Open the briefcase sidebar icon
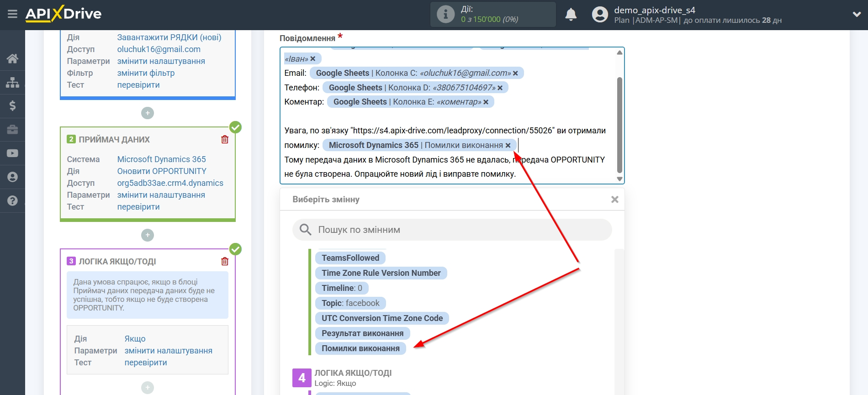This screenshot has height=395, width=868. tap(12, 130)
